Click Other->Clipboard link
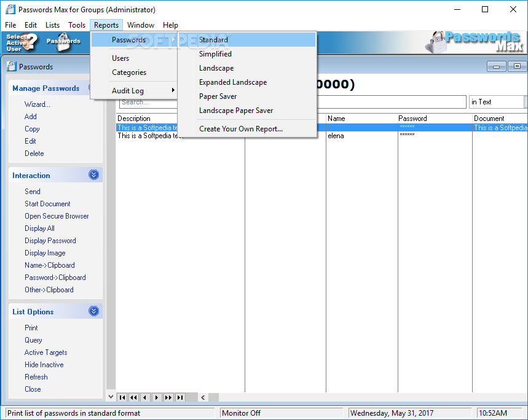 click(x=49, y=290)
